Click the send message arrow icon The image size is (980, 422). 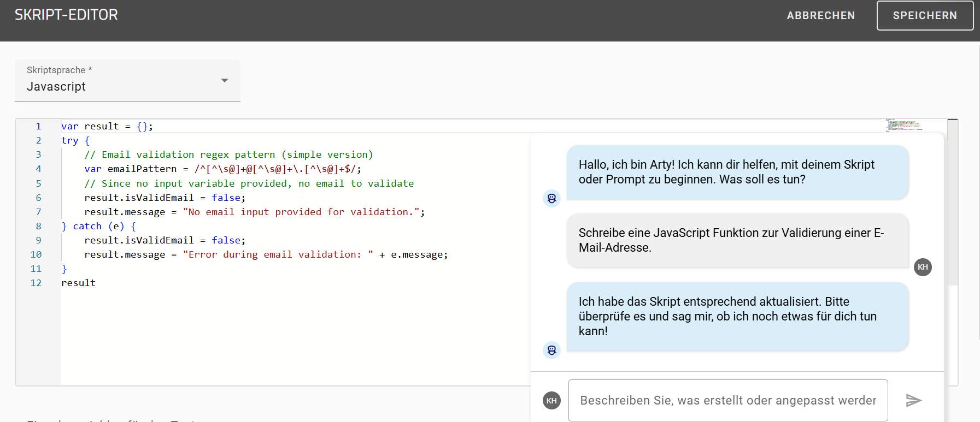pyautogui.click(x=913, y=400)
